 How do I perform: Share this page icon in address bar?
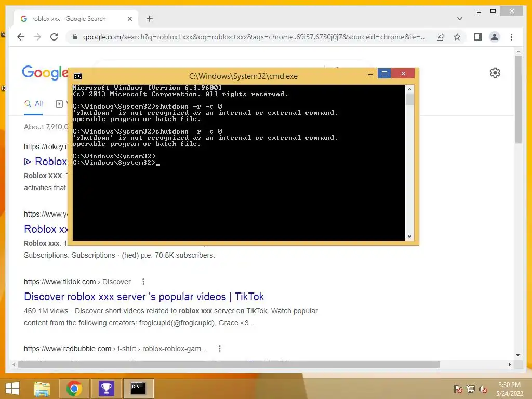pos(441,37)
